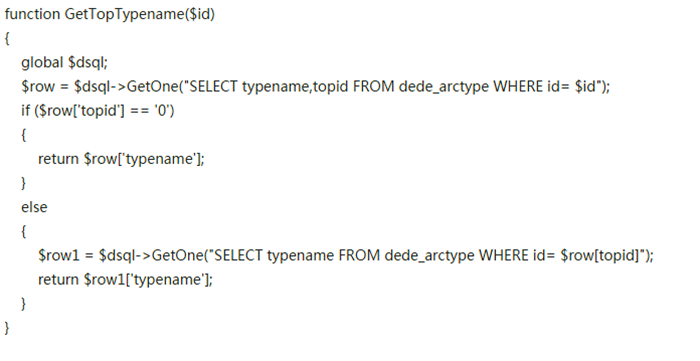Click the $id parameter in function signature
The height and width of the screenshot is (361, 700).
click(x=199, y=14)
